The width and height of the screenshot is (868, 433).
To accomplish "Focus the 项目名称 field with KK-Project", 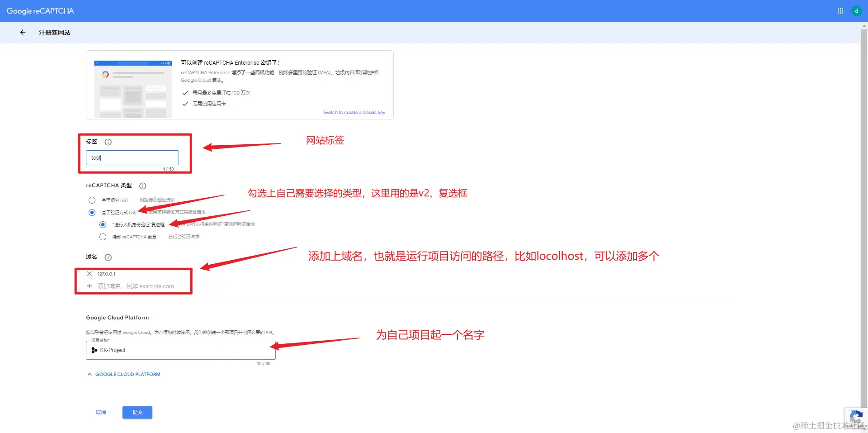I will pos(181,350).
